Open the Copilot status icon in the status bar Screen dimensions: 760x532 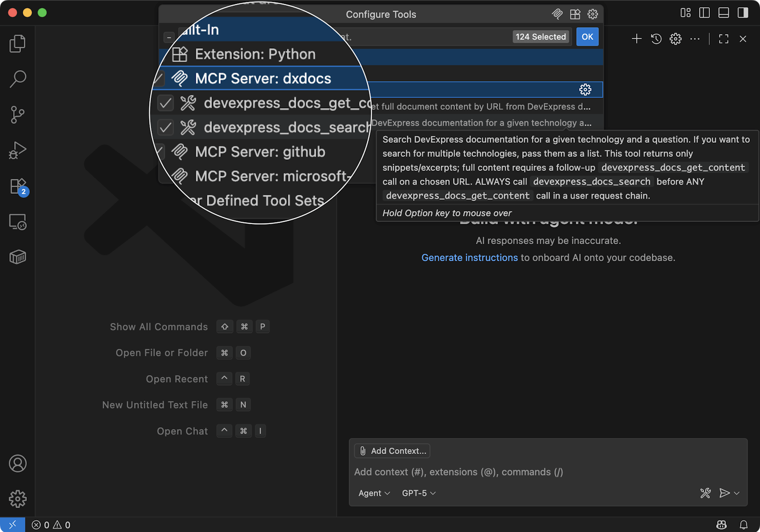722,525
